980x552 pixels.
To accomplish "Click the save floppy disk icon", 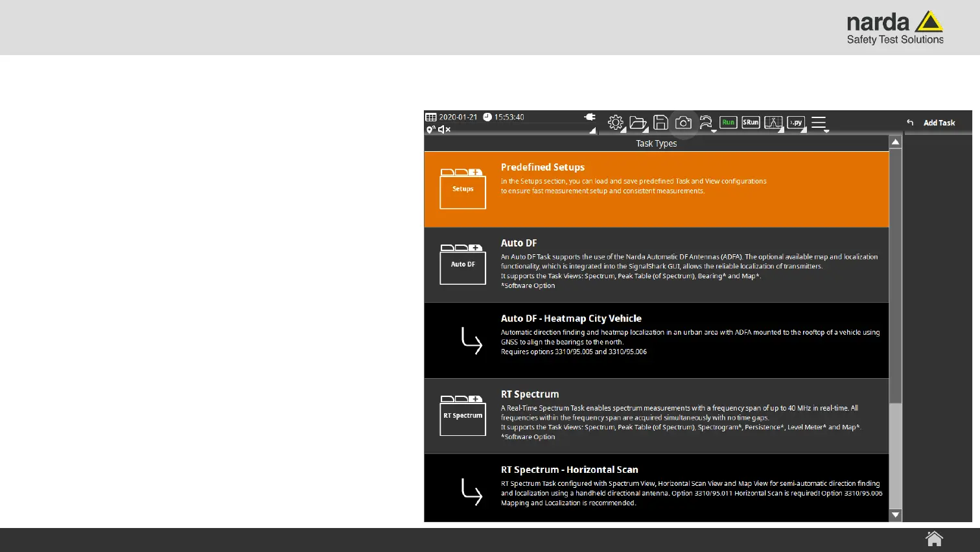I will (660, 123).
